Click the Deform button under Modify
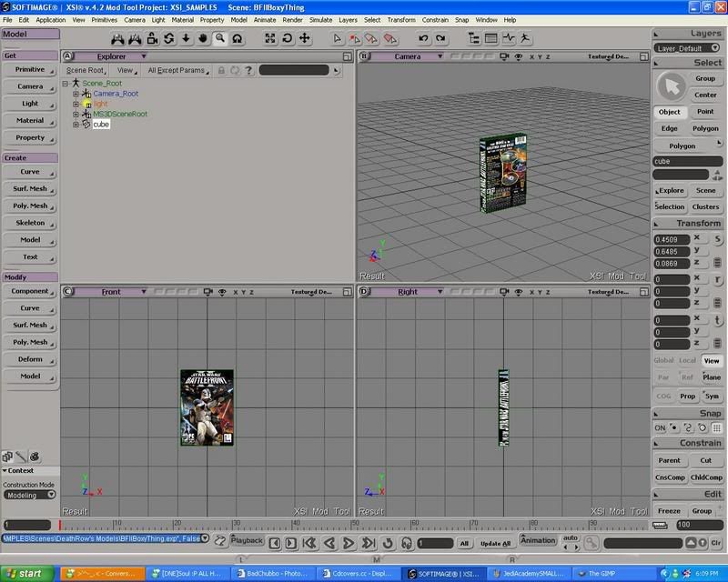 click(x=30, y=359)
